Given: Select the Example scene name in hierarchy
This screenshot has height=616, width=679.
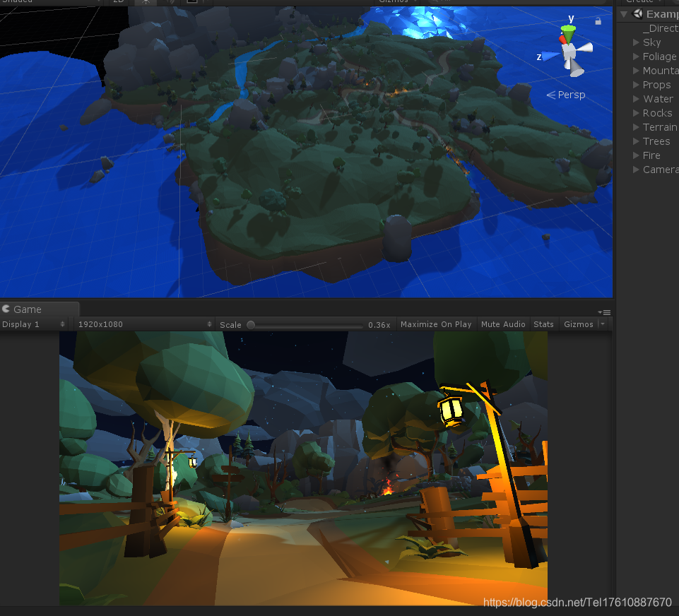Looking at the screenshot, I should point(663,14).
